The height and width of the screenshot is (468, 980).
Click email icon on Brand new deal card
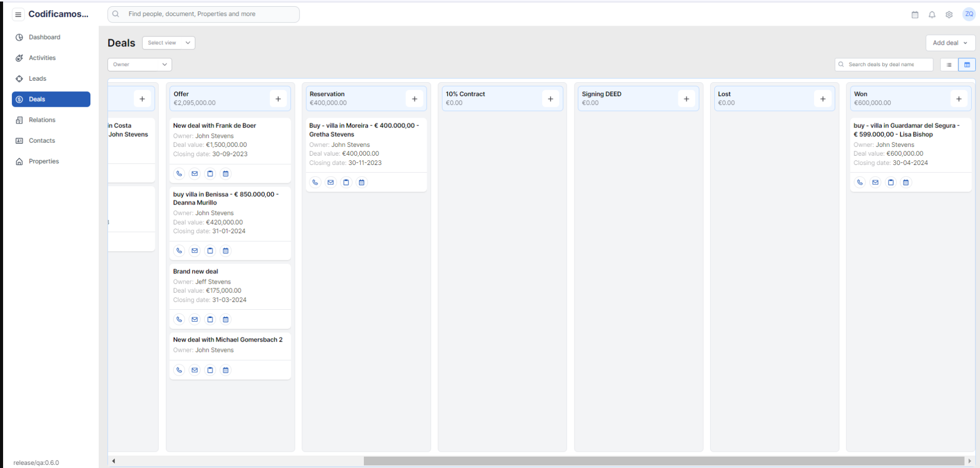pyautogui.click(x=194, y=320)
